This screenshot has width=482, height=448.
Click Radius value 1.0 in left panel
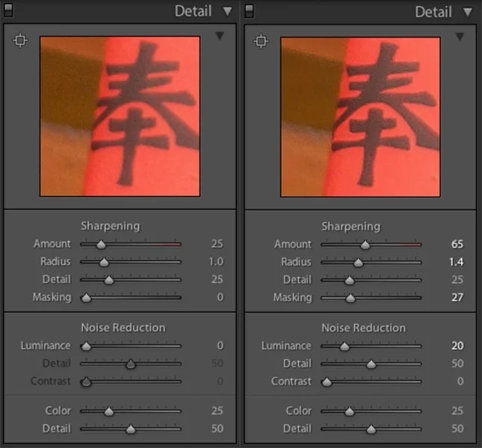coord(216,262)
